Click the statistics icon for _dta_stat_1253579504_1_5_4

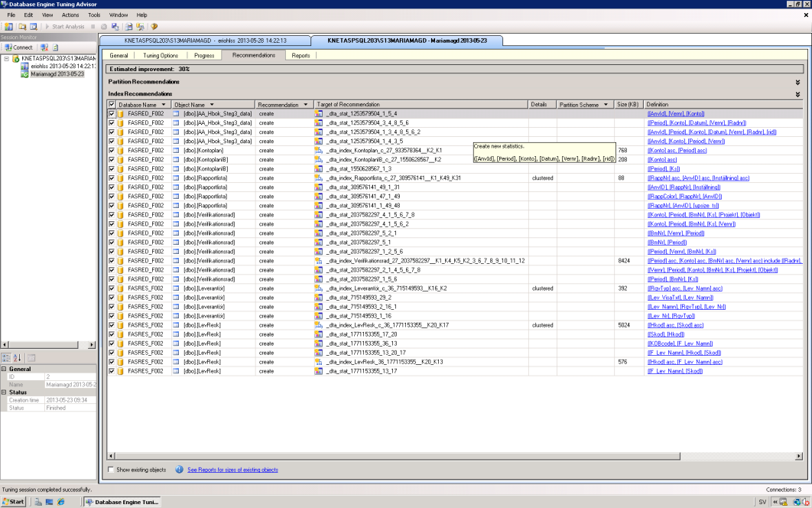click(319, 113)
